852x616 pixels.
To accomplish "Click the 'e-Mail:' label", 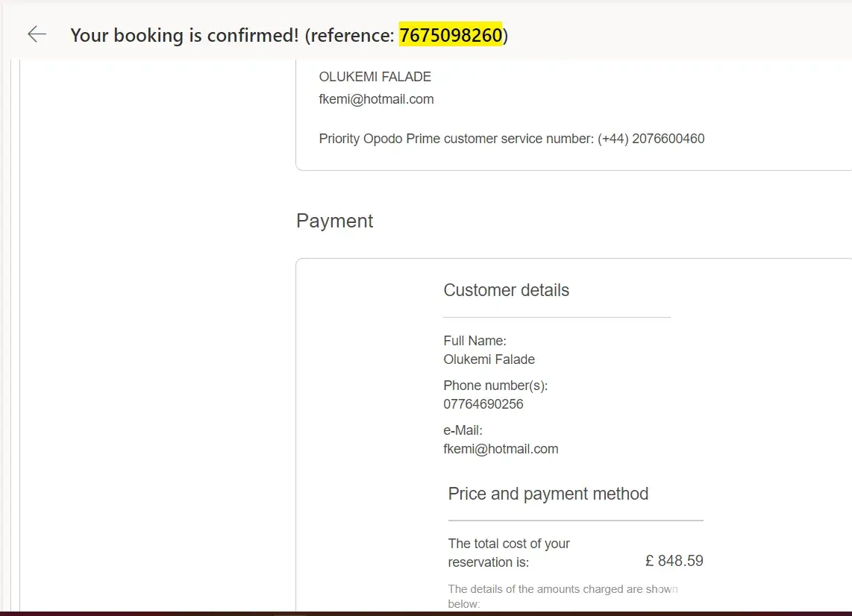I will point(463,430).
